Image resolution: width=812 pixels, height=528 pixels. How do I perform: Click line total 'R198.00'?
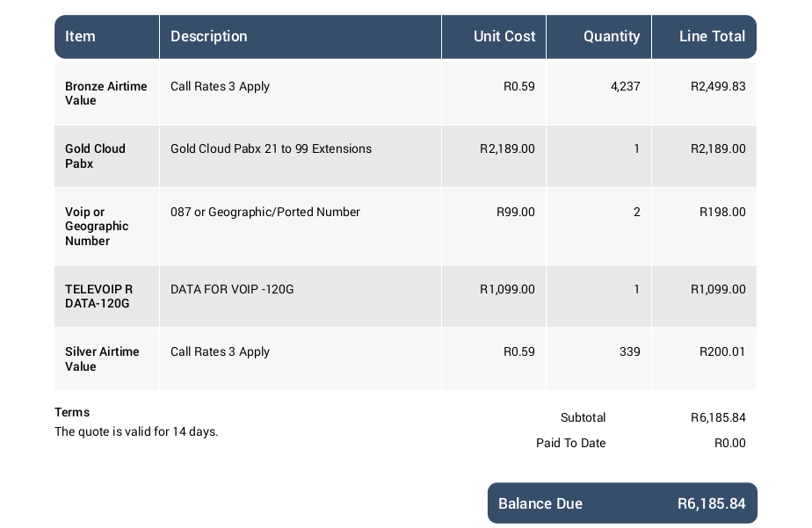[722, 213]
